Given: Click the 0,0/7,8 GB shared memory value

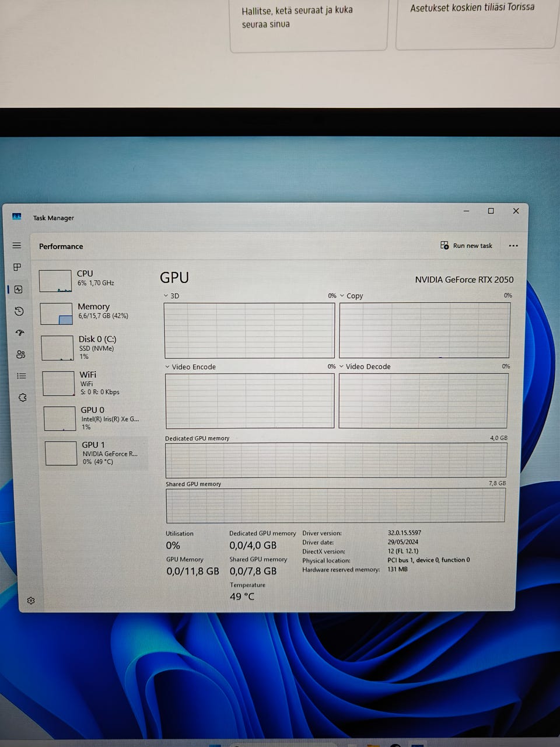Looking at the screenshot, I should pos(253,571).
